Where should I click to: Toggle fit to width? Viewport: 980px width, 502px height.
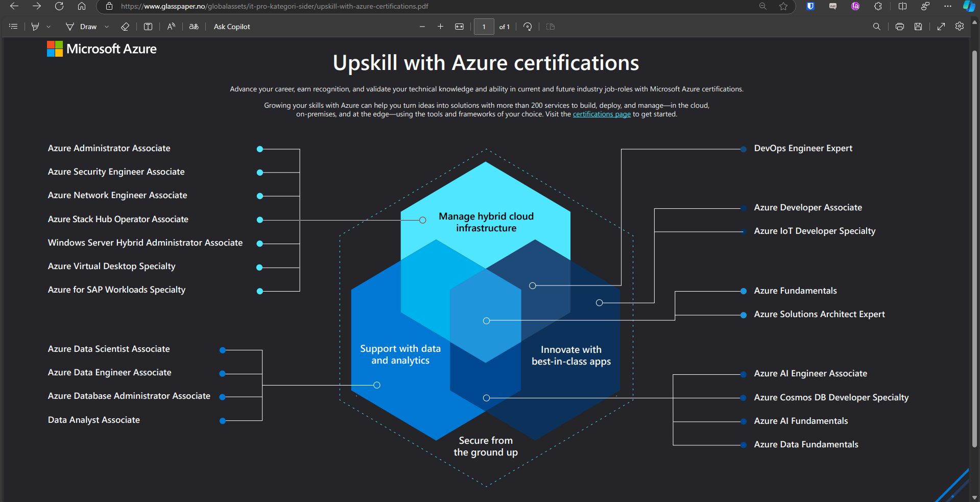coord(460,27)
